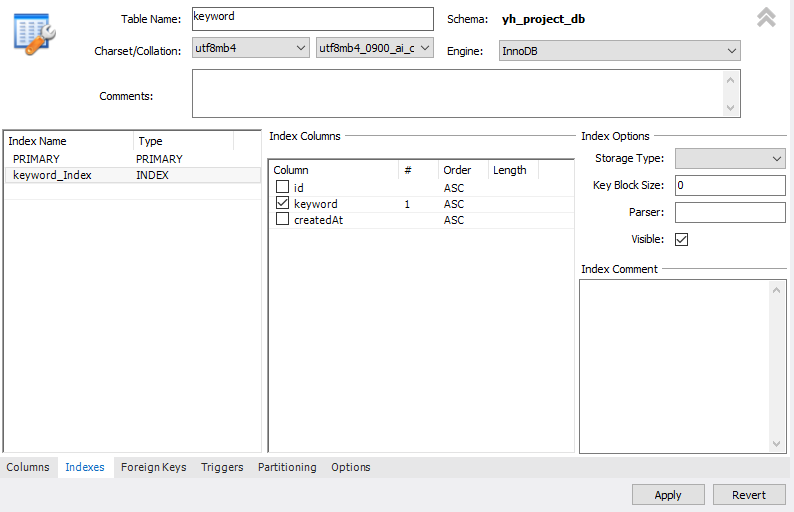Open the InnoDB Engine dropdown
Screen dimensions: 794x512
pyautogui.click(x=620, y=51)
